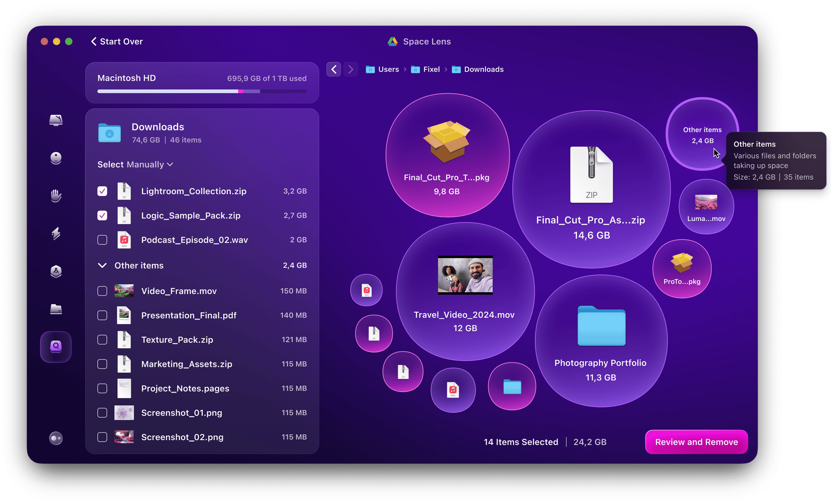831x504 pixels.
Task: Open the Applications sidebar icon
Action: coord(56,271)
